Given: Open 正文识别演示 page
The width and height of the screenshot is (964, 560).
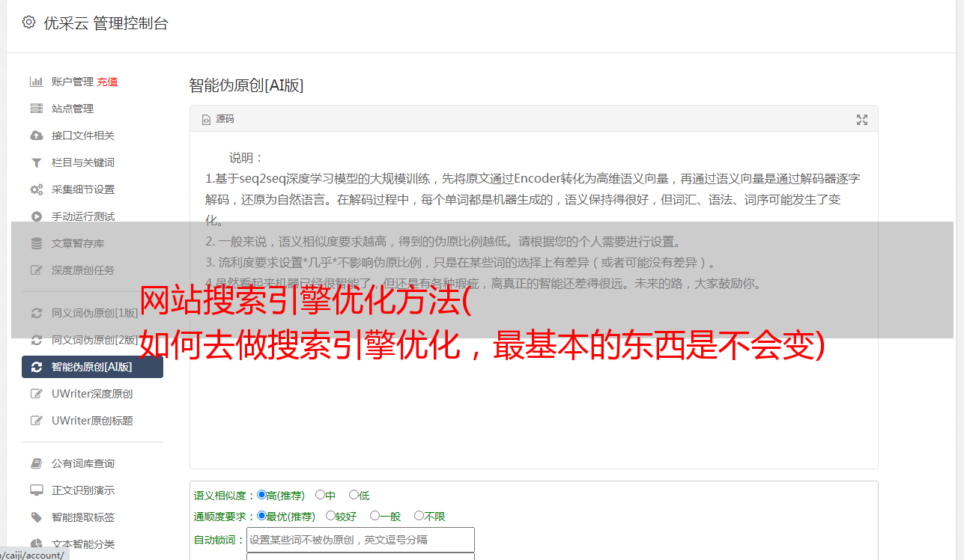Looking at the screenshot, I should coord(83,490).
